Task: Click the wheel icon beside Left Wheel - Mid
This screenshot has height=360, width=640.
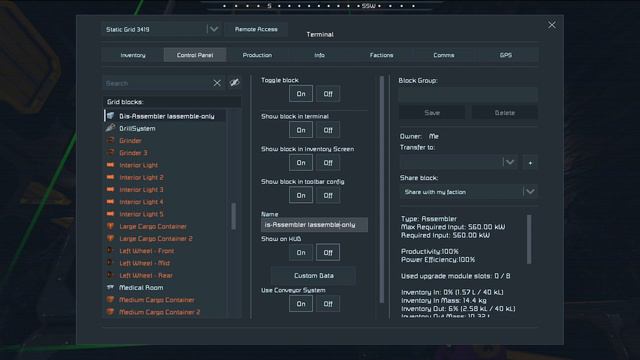Action: click(x=110, y=263)
